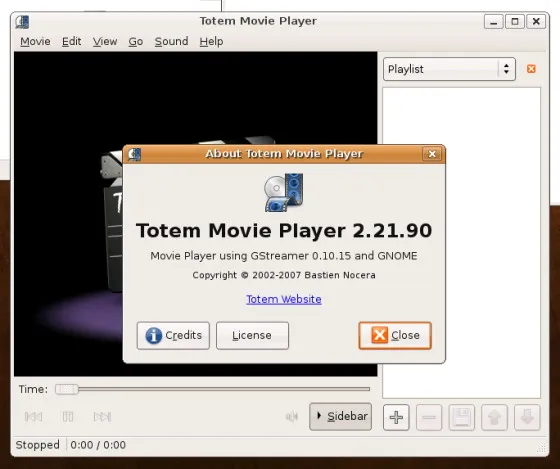Click the remove from playlist minus icon
Screen dimensions: 560x469
pos(429,417)
